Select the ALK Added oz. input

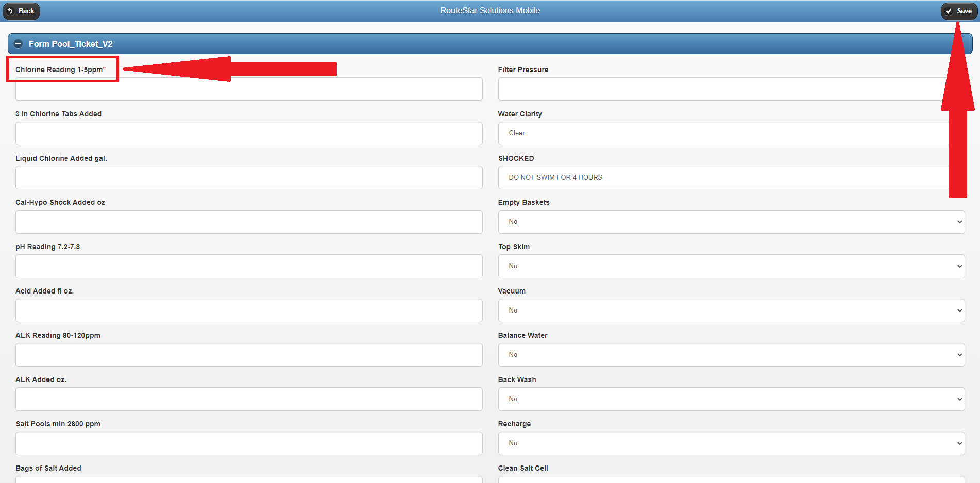pos(249,399)
